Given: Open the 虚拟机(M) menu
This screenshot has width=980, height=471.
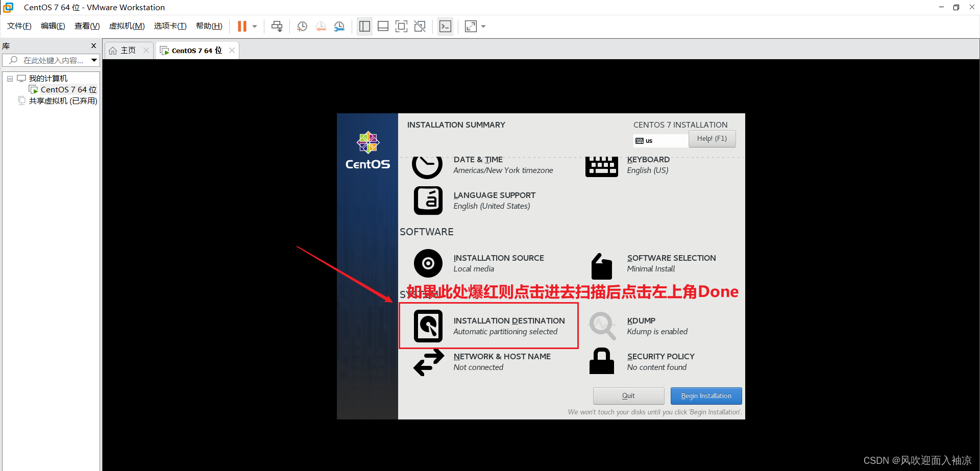Looking at the screenshot, I should pos(127,26).
